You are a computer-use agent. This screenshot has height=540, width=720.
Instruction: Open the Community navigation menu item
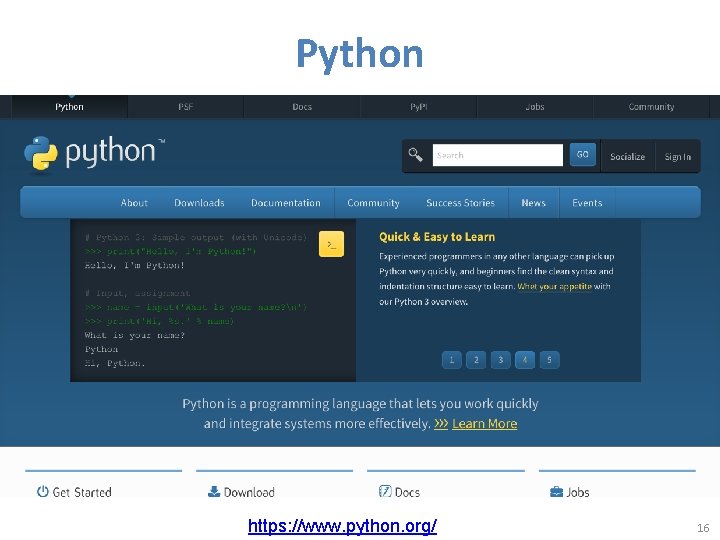coord(373,203)
